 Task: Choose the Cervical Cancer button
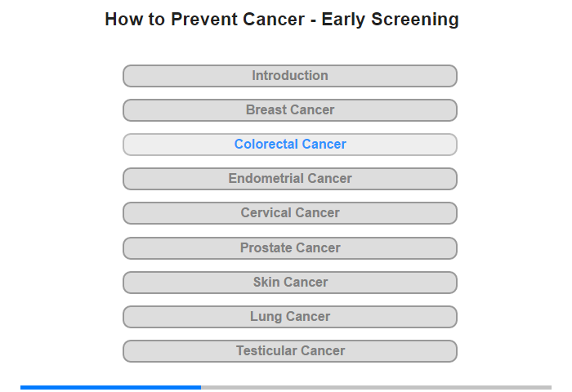coord(290,213)
